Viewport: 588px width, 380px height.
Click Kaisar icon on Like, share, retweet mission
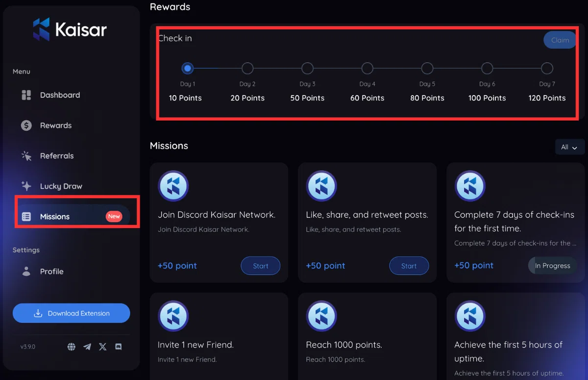click(x=321, y=186)
